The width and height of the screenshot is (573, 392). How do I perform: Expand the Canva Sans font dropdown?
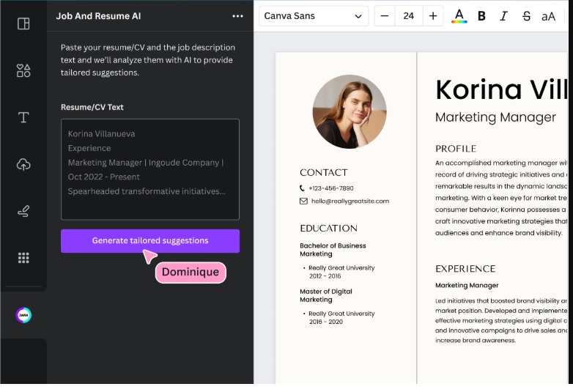(x=313, y=16)
